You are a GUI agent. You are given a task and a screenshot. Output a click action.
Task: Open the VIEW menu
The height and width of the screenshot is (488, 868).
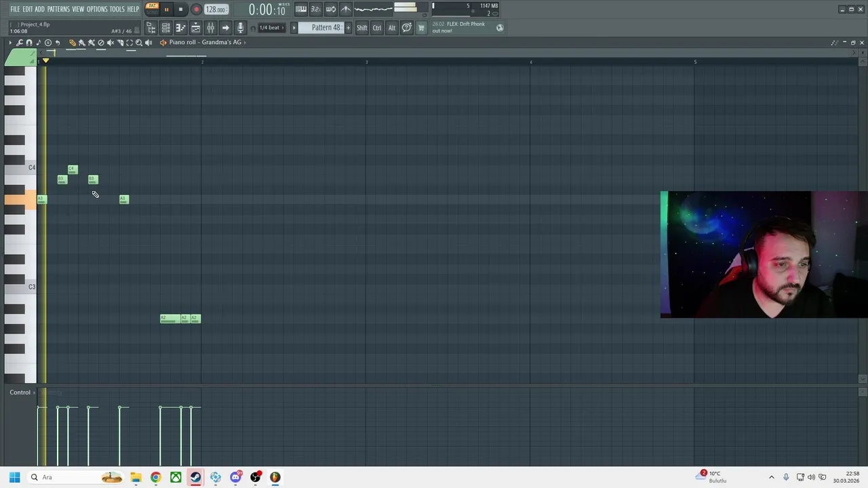pyautogui.click(x=78, y=9)
